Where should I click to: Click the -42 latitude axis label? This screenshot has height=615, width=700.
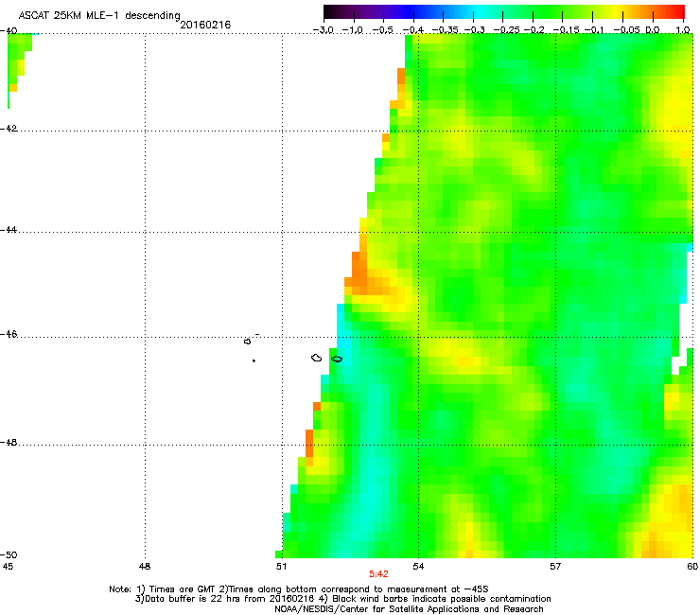9,128
